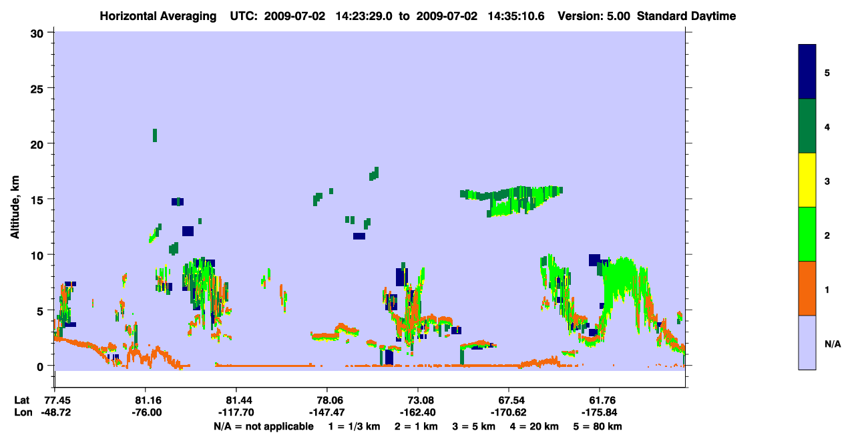Click 'Standard Daytime' in the title

[686, 15]
